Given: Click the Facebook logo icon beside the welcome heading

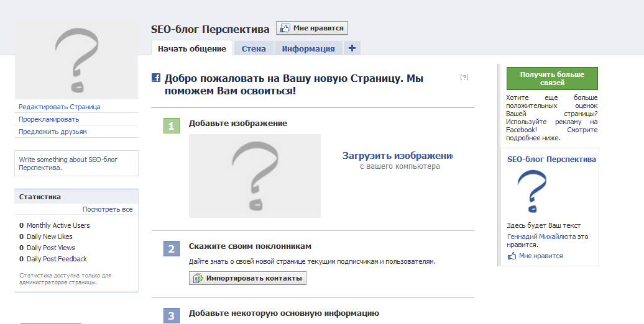Looking at the screenshot, I should click(x=155, y=77).
